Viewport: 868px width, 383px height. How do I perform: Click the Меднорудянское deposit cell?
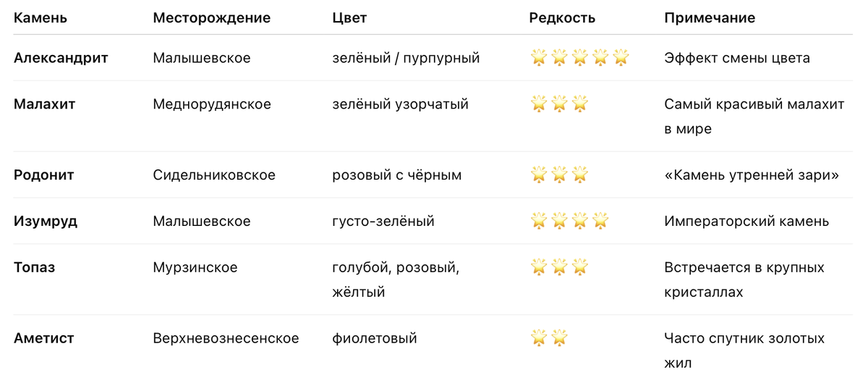(212, 104)
